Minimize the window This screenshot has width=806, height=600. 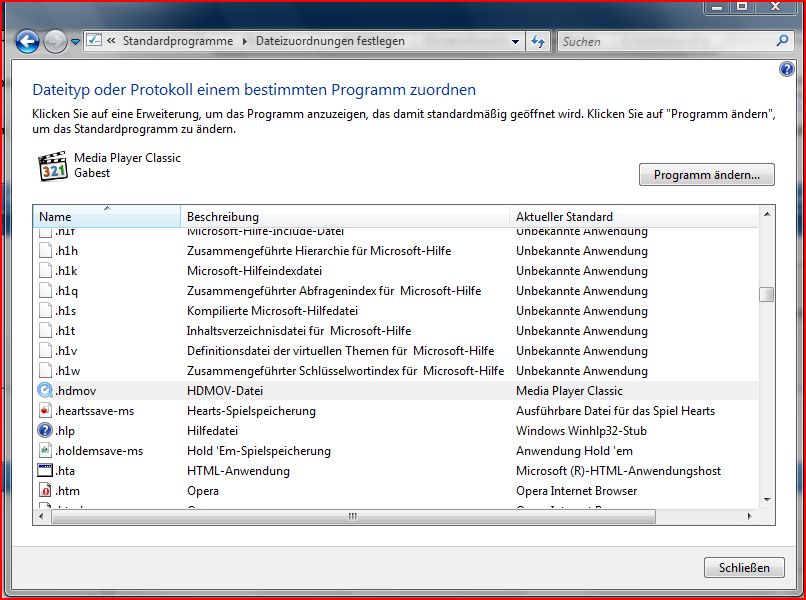point(718,7)
